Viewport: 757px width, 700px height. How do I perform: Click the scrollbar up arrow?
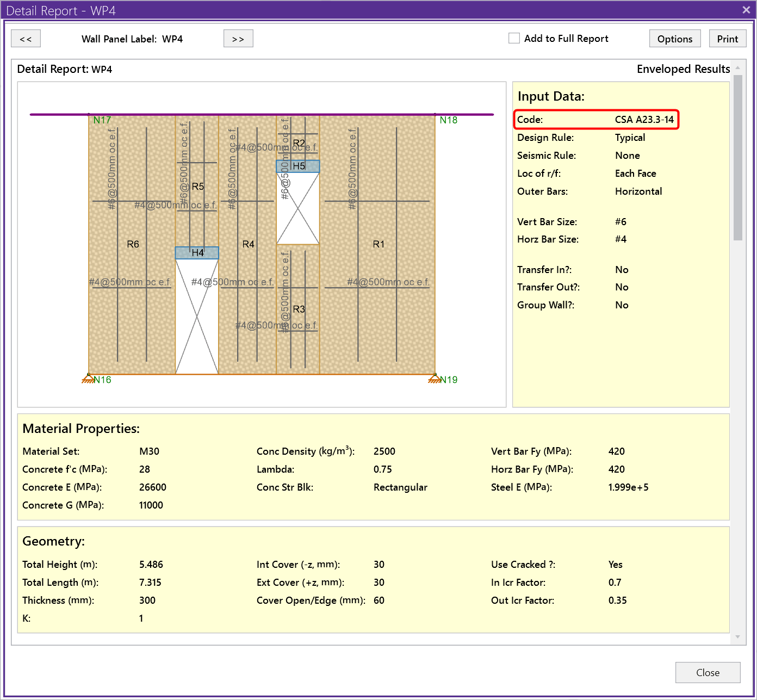pos(737,68)
